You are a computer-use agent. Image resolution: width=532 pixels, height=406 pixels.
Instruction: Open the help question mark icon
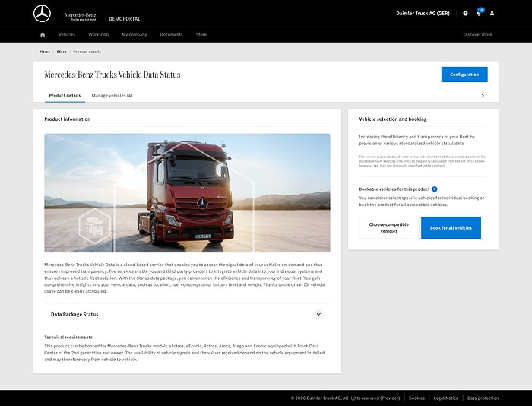coord(465,13)
